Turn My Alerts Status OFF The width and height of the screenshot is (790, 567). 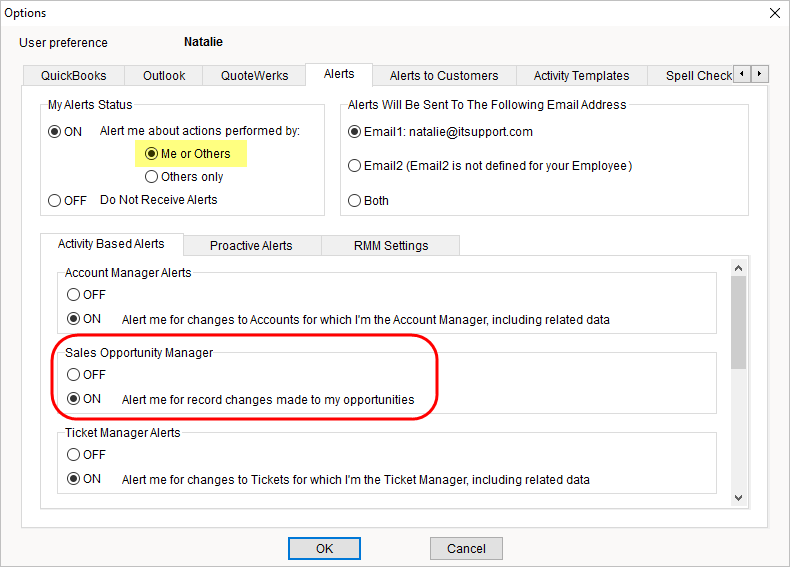pyautogui.click(x=55, y=200)
